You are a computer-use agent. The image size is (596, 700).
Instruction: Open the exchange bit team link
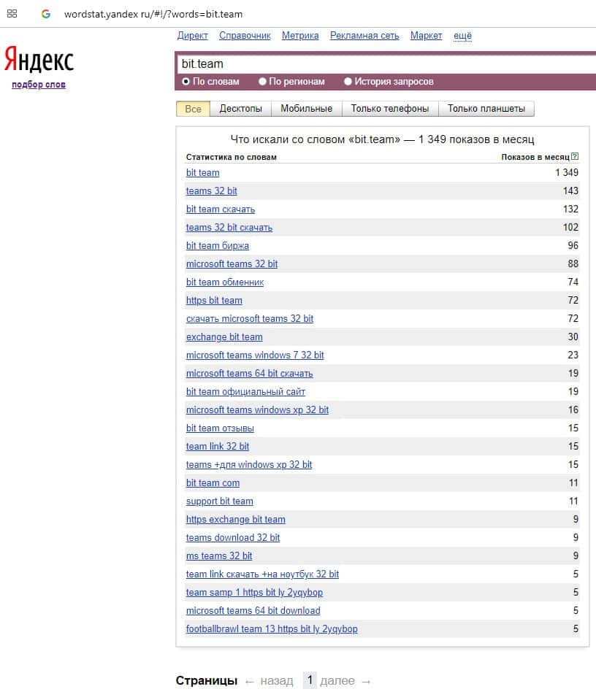pyautogui.click(x=224, y=337)
